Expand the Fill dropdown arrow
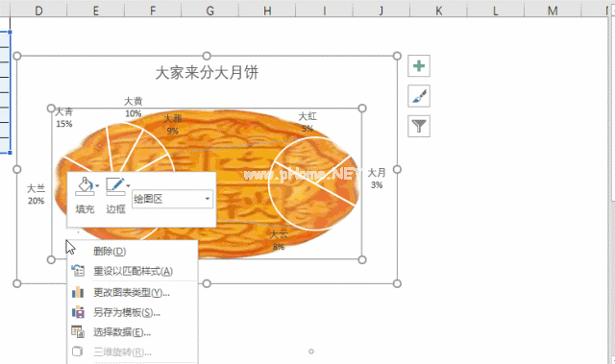 click(x=97, y=186)
